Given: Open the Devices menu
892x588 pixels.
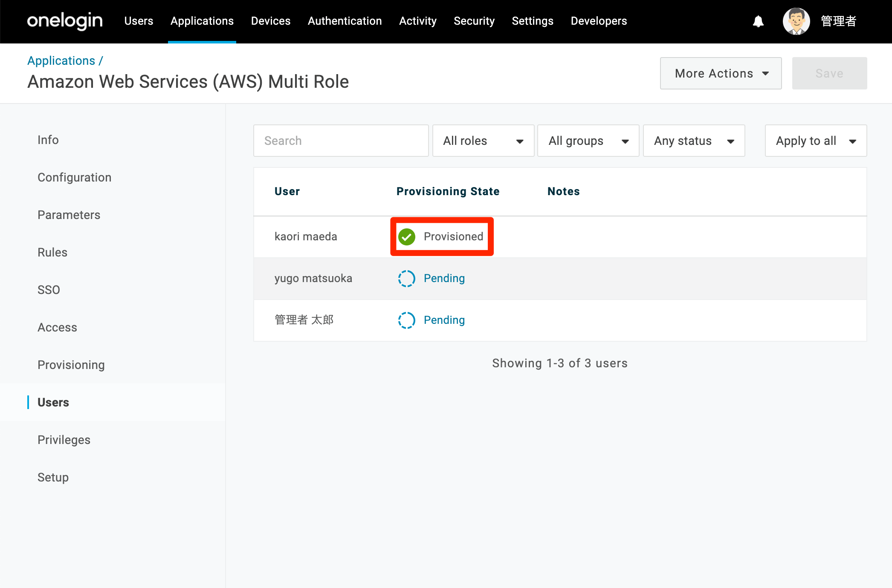Looking at the screenshot, I should (x=271, y=21).
